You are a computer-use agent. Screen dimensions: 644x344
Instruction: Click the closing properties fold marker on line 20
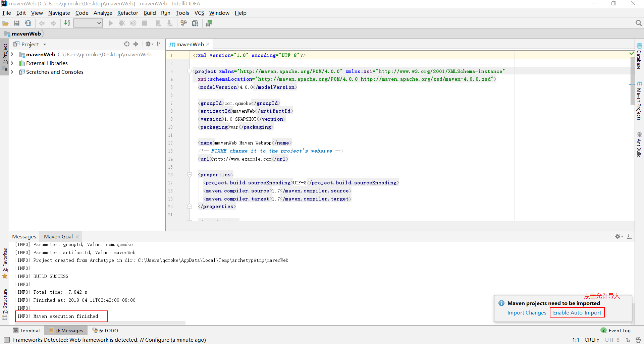pos(190,207)
